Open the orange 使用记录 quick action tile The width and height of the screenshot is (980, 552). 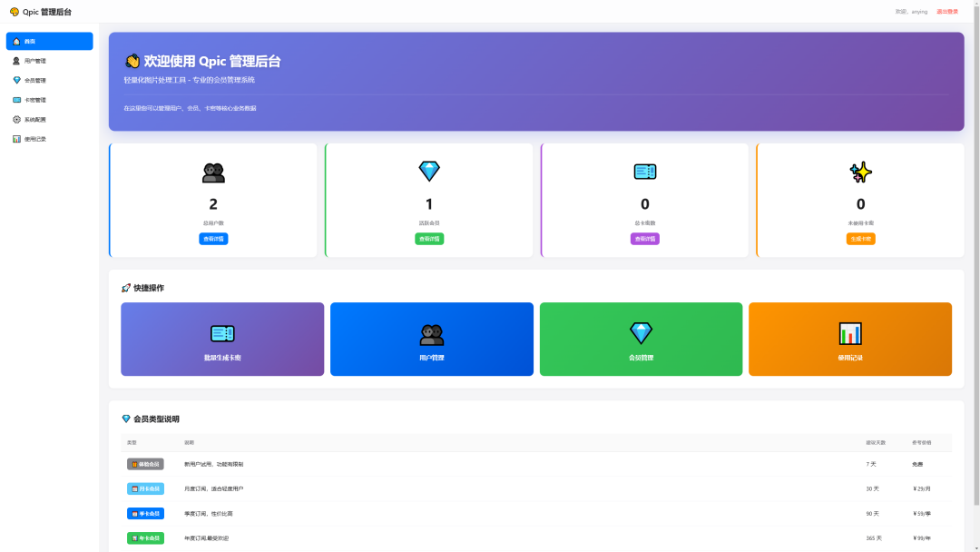849,339
